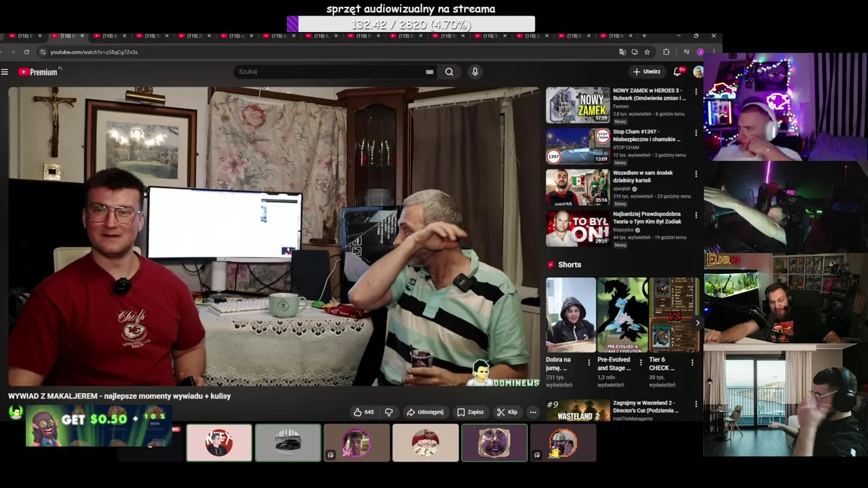
Task: Open the channel avatar below the video title
Action: (x=16, y=411)
